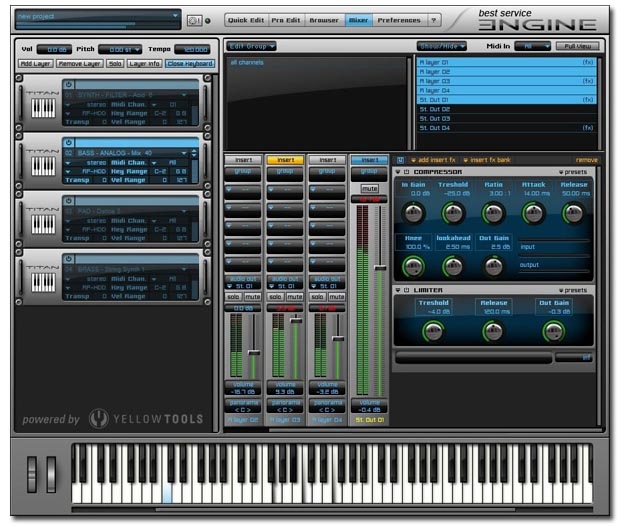
Task: Click the Layer Info button
Action: coord(144,64)
